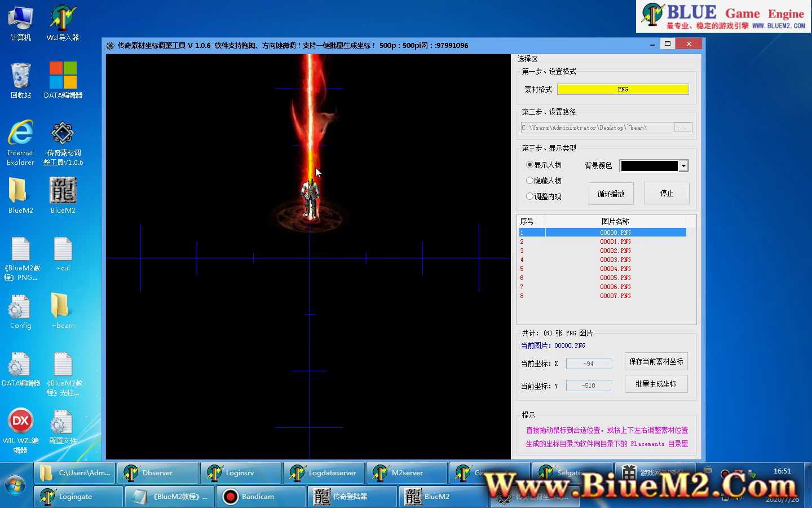Open the 配置文件 desktop icon
Viewport: 812px width, 508px height.
pyautogui.click(x=63, y=427)
